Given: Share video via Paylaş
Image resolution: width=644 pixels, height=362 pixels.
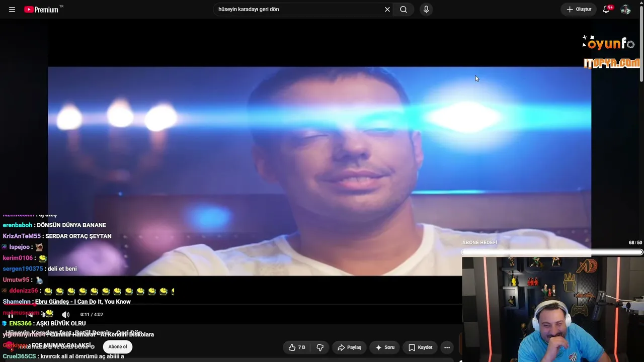Looking at the screenshot, I should 349,347.
